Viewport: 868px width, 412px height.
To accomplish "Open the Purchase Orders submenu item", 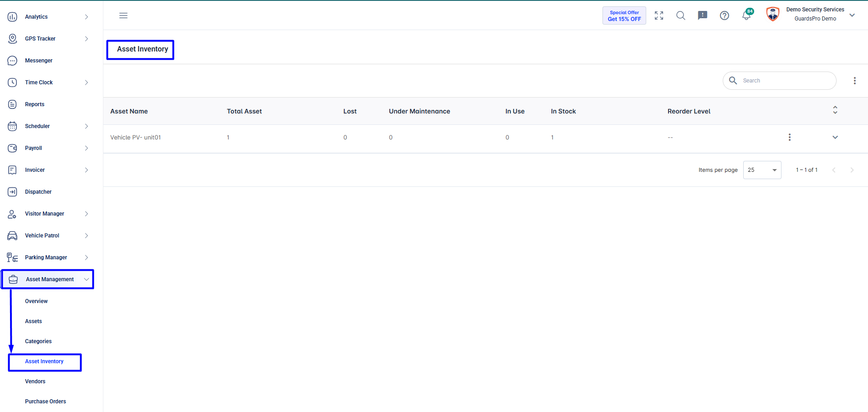I will [x=46, y=402].
